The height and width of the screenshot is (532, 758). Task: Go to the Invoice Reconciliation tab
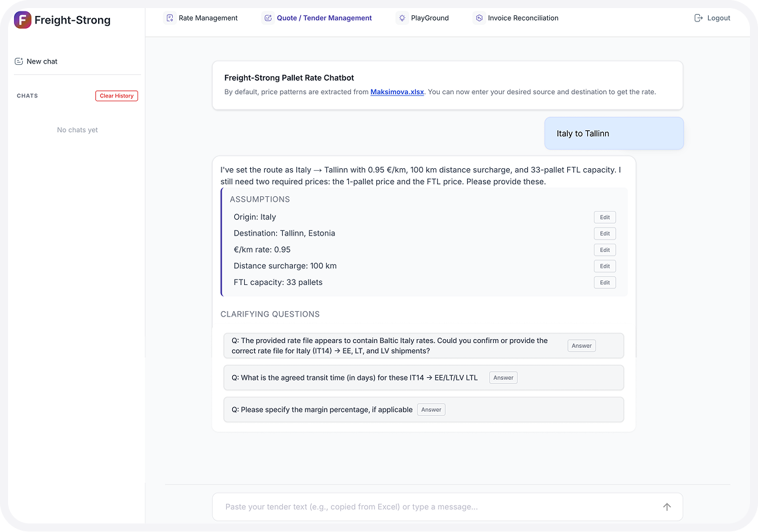click(522, 18)
